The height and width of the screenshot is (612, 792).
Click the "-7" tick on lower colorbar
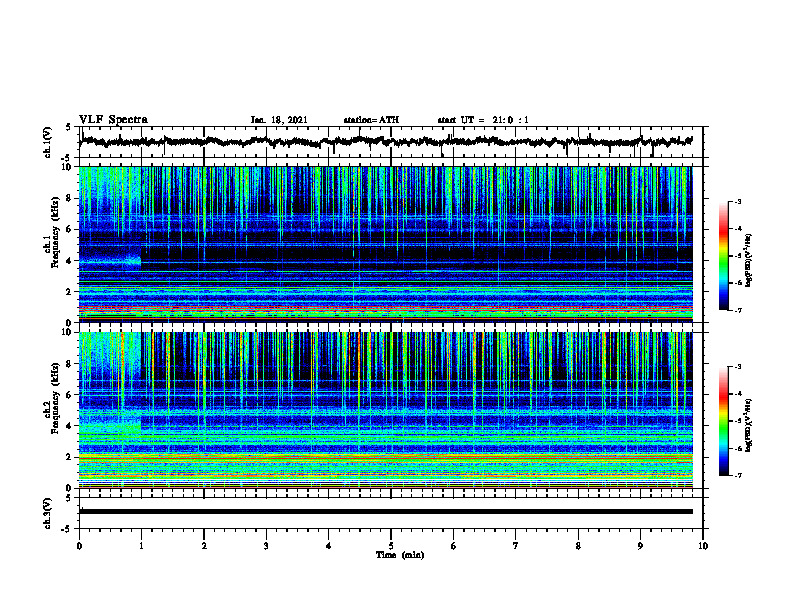737,476
